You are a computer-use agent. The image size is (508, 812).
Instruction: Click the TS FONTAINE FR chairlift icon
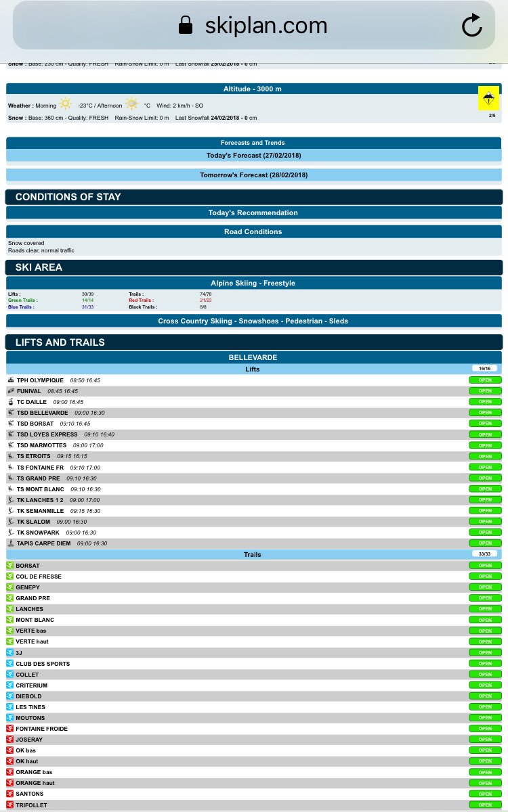click(x=11, y=468)
